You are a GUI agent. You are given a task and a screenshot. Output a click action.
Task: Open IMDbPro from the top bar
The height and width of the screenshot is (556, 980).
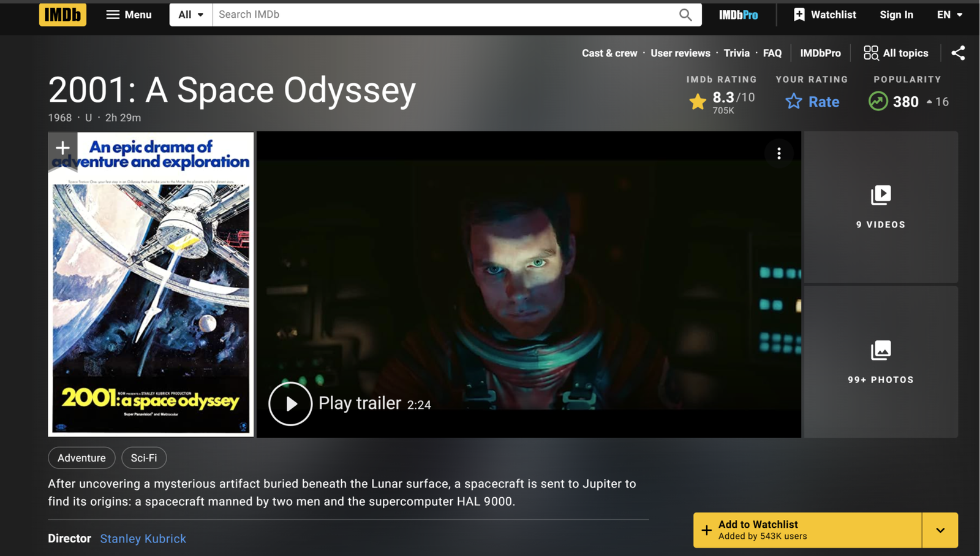tap(738, 15)
